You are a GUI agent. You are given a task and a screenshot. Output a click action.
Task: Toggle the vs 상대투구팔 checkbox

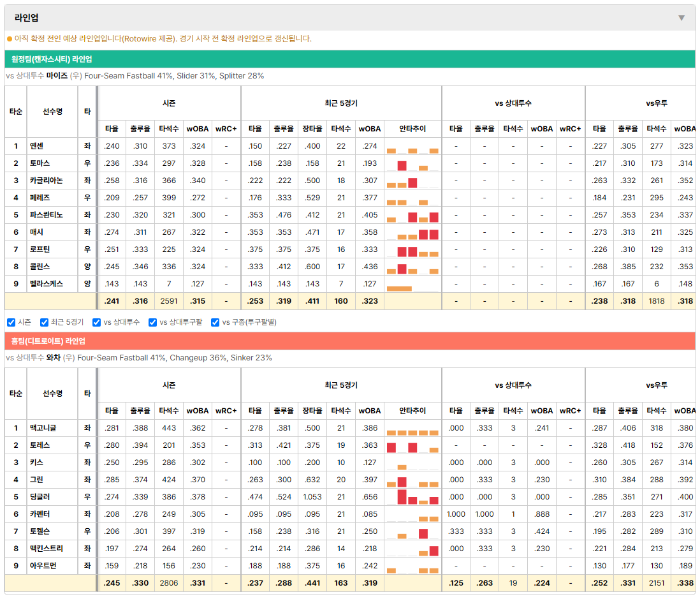[152, 323]
